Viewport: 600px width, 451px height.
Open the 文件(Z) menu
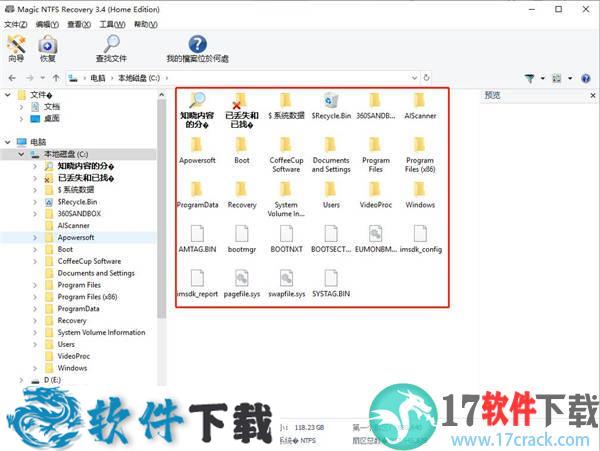(16, 23)
